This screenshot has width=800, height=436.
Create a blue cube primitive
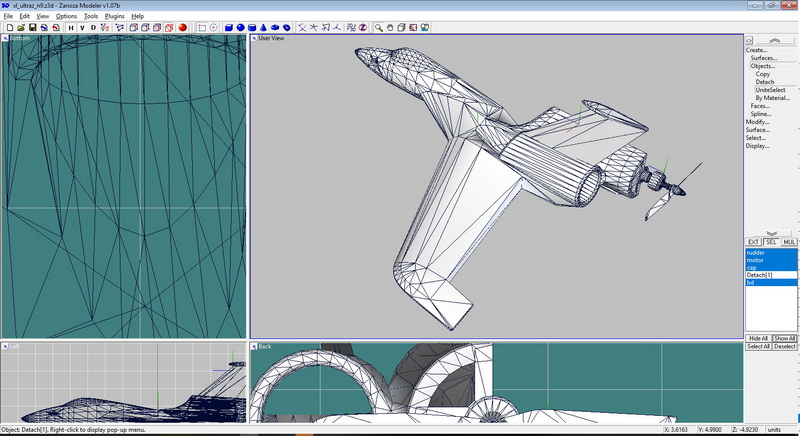[x=228, y=27]
